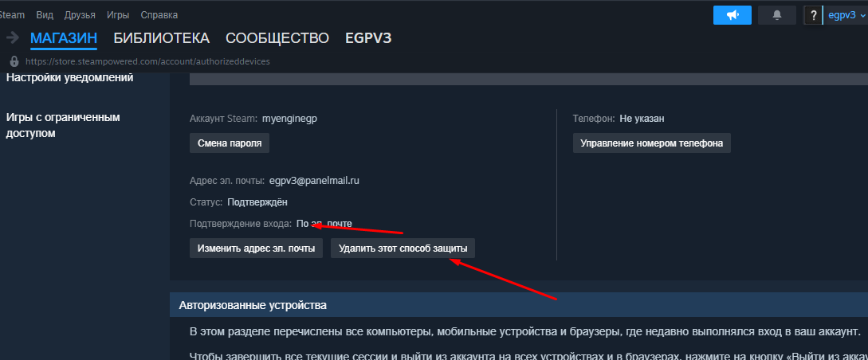Open the notifications bell
This screenshot has width=868, height=360.
click(x=776, y=15)
